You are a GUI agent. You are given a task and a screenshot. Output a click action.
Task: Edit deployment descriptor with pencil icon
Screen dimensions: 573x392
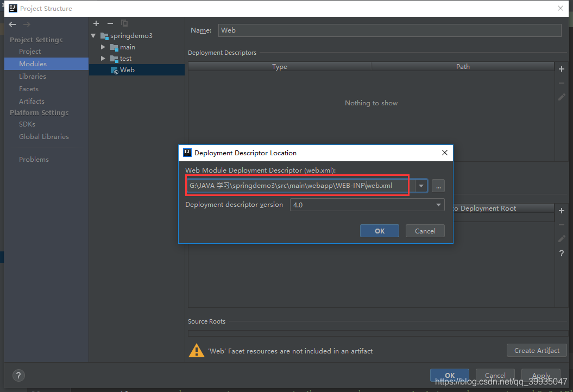pos(562,97)
